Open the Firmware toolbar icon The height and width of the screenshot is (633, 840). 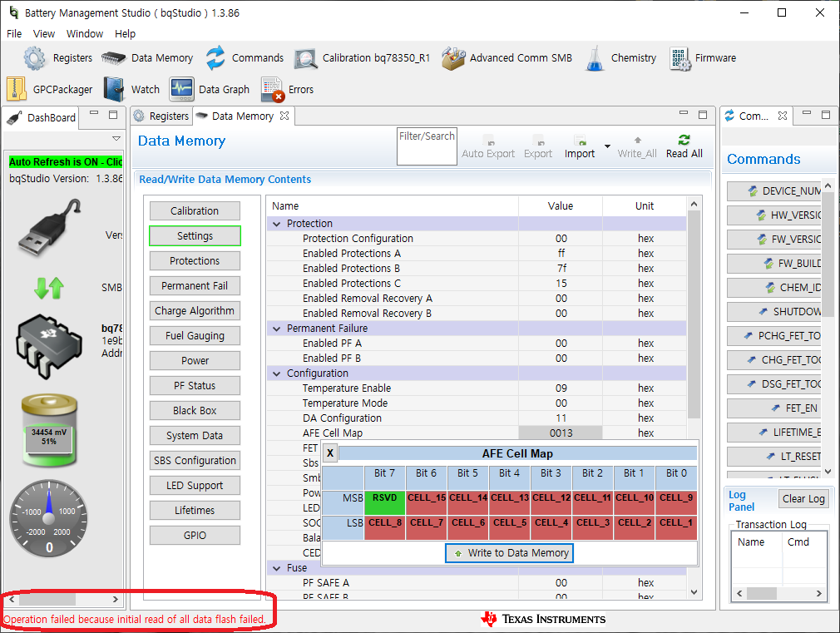(x=679, y=58)
